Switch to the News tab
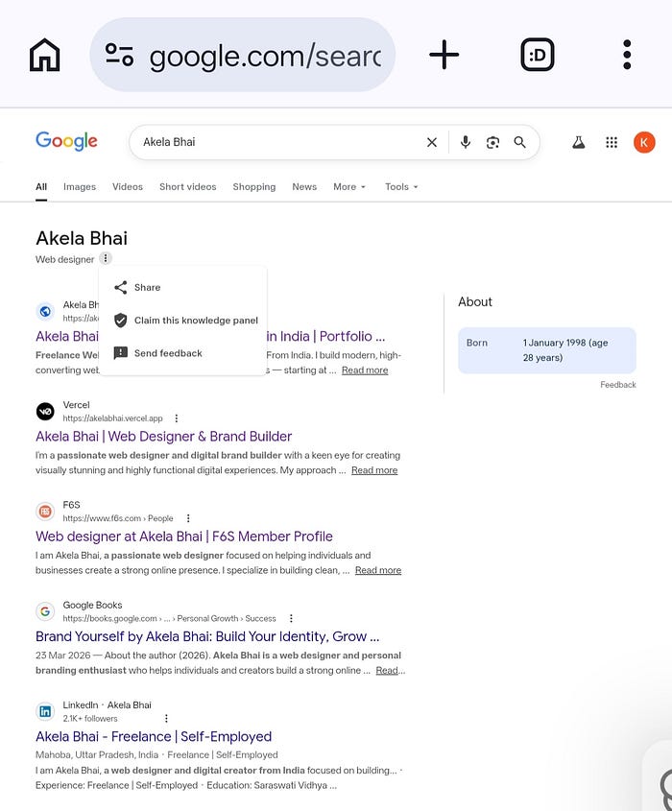The height and width of the screenshot is (811, 672). pos(304,187)
